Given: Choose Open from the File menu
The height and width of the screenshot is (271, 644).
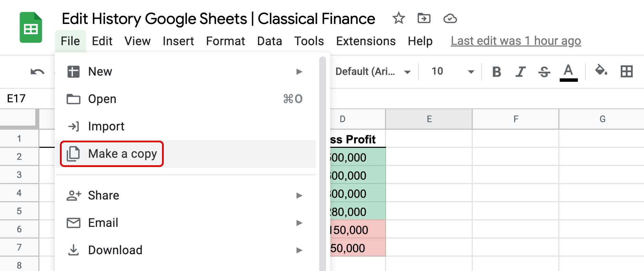Looking at the screenshot, I should [x=185, y=99].
